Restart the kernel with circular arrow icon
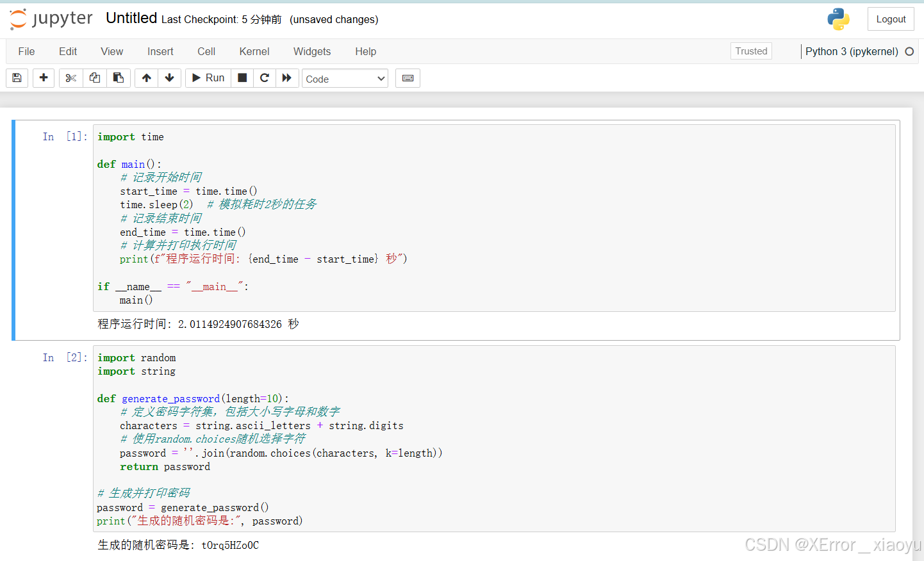This screenshot has width=924, height=561. pyautogui.click(x=264, y=78)
